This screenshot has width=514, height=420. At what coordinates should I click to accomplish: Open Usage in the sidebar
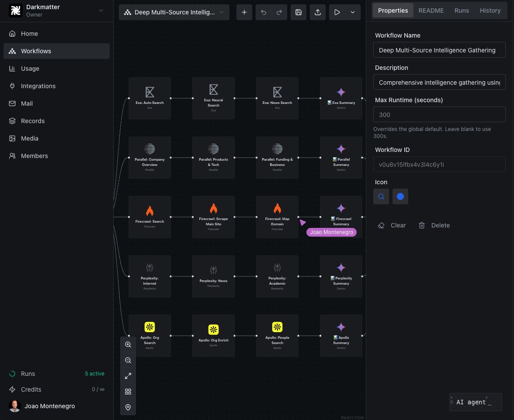point(56,69)
